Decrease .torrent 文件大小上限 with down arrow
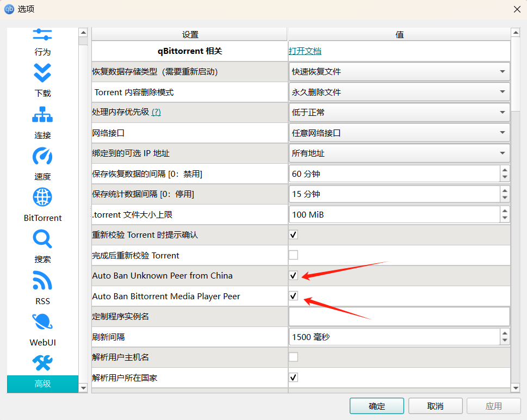 click(x=505, y=218)
